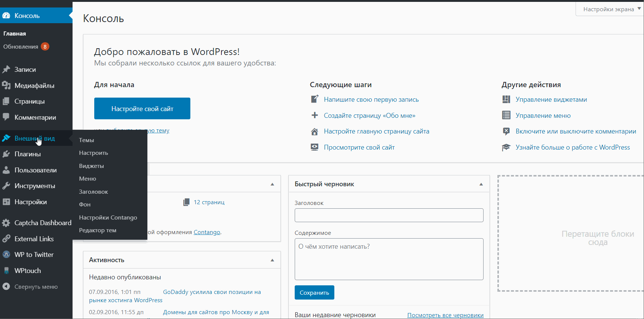The width and height of the screenshot is (644, 319).
Task: Click the menu list icon beside Управление меню
Action: (506, 115)
